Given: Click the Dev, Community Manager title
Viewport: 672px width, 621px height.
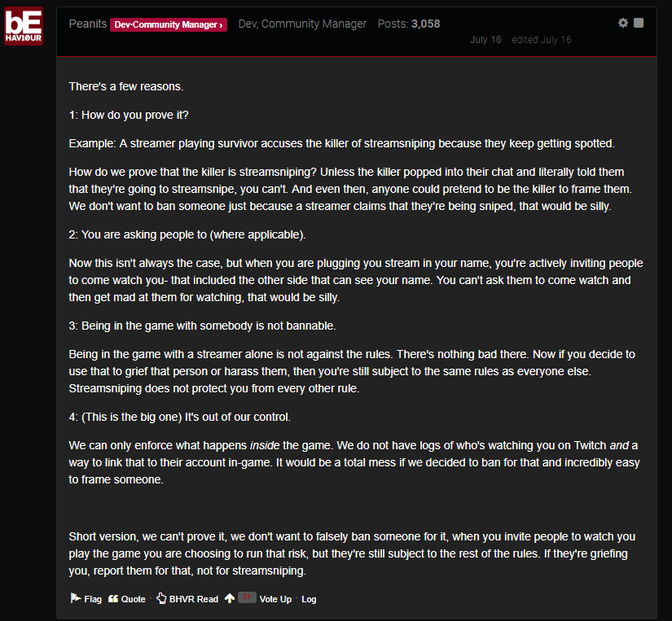Looking at the screenshot, I should (x=302, y=24).
